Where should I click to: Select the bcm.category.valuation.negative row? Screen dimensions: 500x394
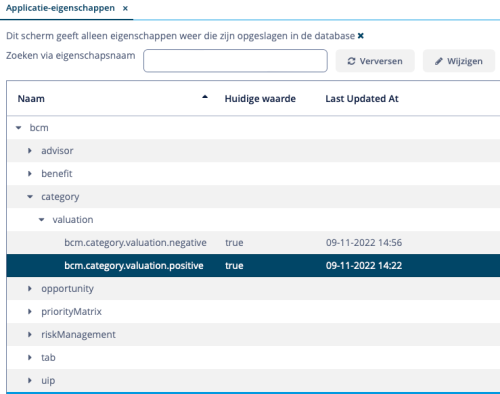[253, 243]
